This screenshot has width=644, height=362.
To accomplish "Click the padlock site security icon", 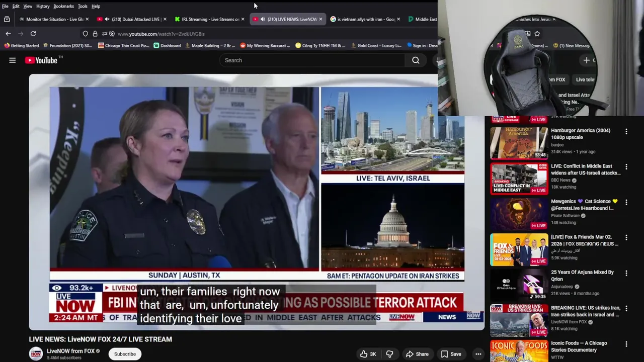I will click(x=95, y=34).
